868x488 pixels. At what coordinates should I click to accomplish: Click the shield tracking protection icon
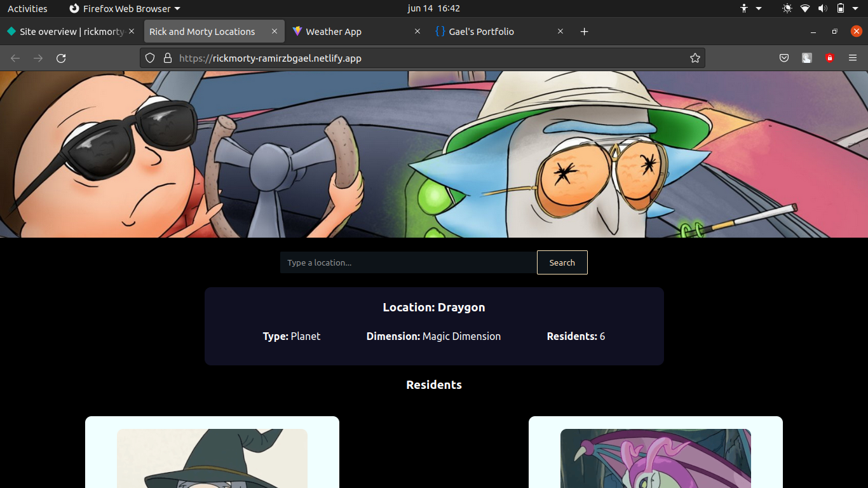coord(149,58)
